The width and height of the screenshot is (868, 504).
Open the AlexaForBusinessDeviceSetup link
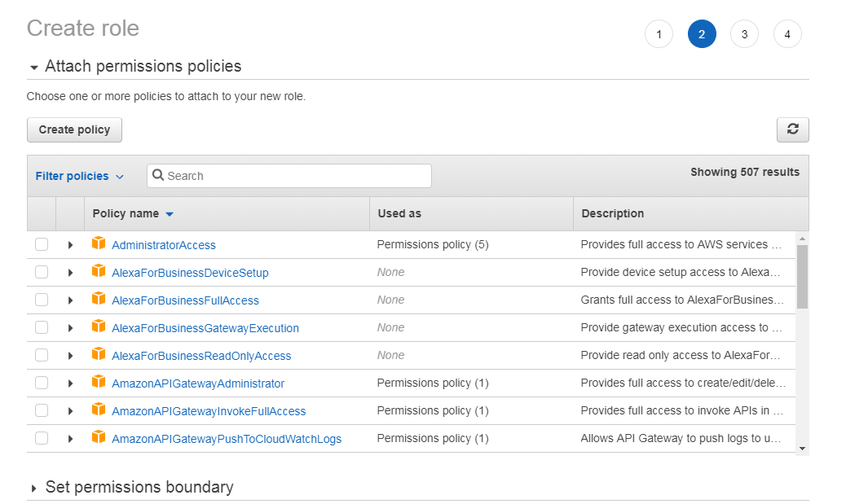pos(190,273)
